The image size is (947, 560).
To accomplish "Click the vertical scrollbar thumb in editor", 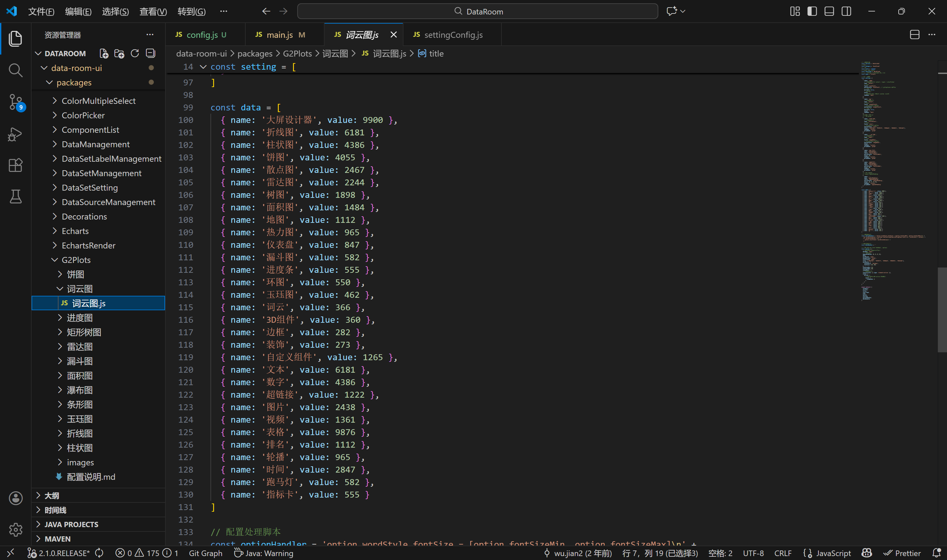I will coord(942,310).
